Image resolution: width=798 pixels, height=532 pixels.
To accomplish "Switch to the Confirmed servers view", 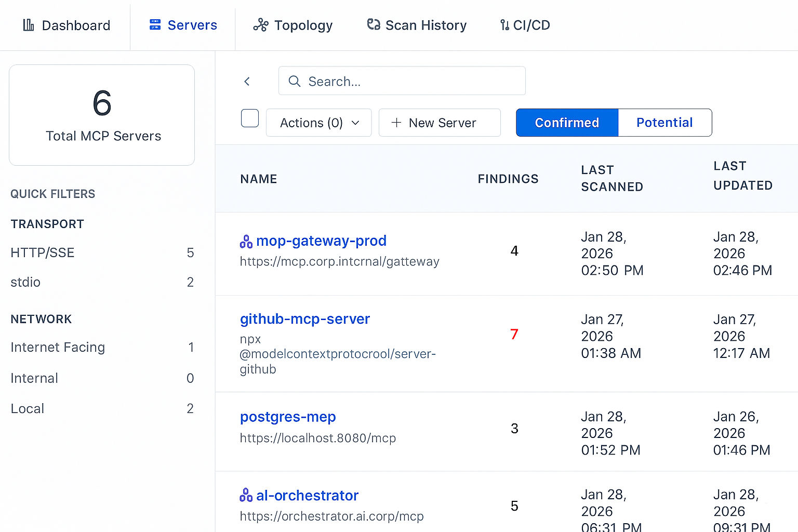I will point(567,123).
